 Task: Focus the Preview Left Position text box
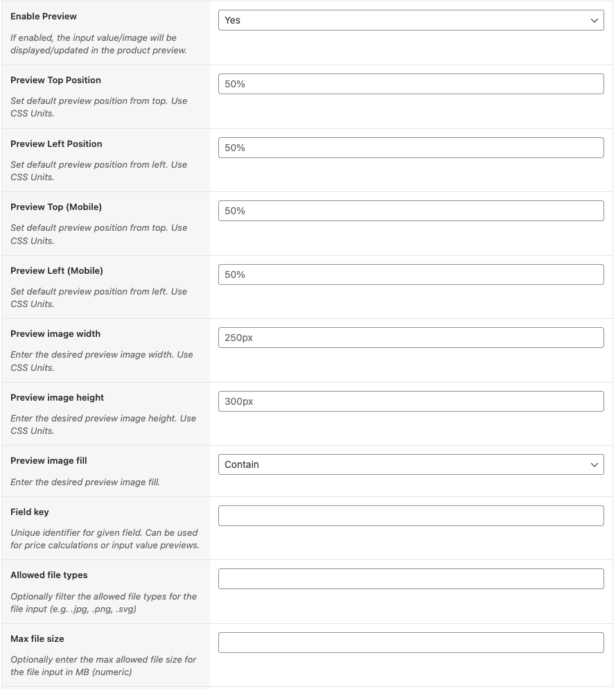pos(411,148)
